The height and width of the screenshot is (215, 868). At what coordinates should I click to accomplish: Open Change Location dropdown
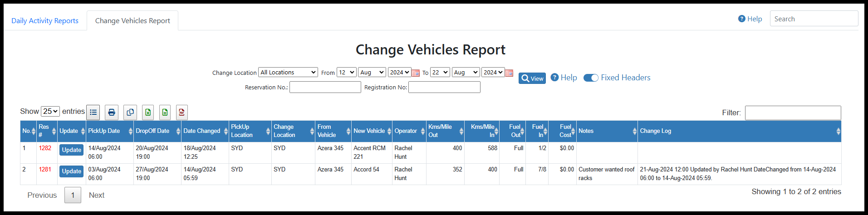(288, 72)
